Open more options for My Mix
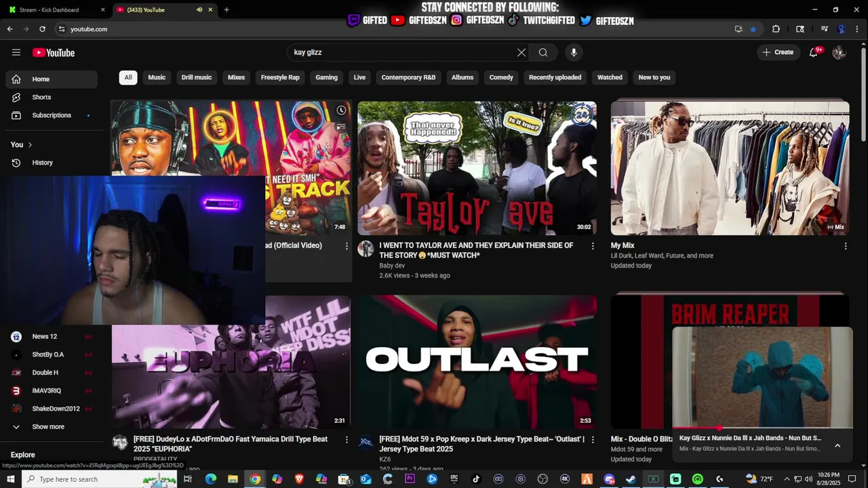This screenshot has height=488, width=868. pyautogui.click(x=846, y=246)
